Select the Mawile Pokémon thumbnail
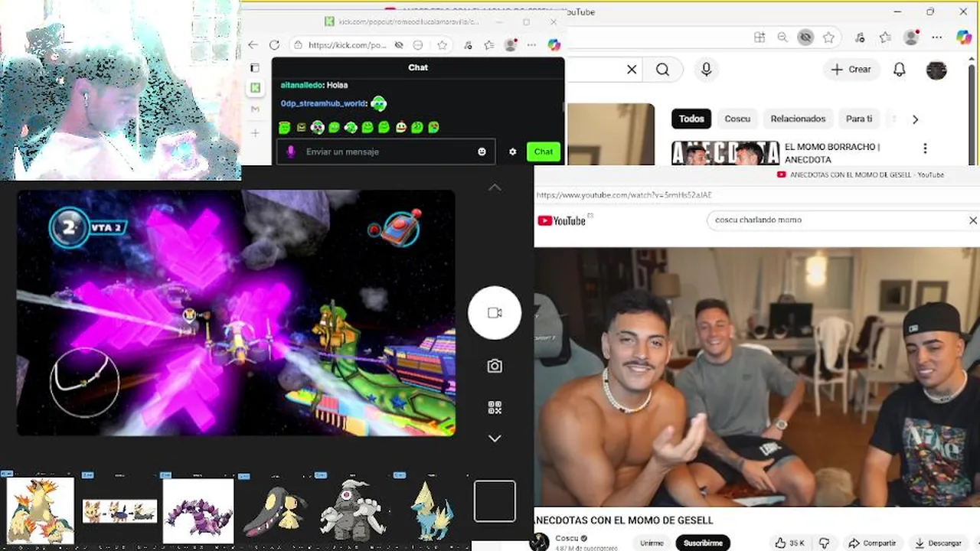Viewport: 980px width, 551px height. point(276,510)
